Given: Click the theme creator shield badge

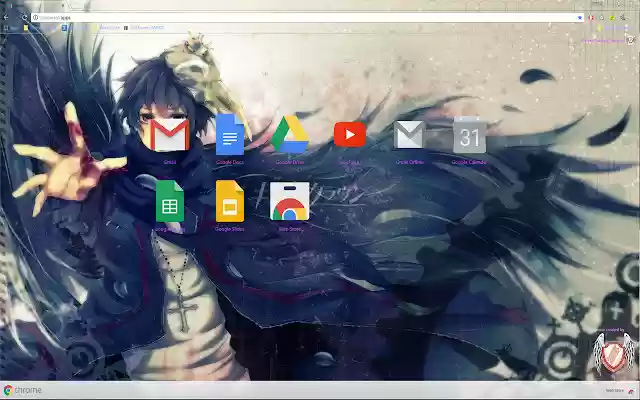Looking at the screenshot, I should [614, 353].
